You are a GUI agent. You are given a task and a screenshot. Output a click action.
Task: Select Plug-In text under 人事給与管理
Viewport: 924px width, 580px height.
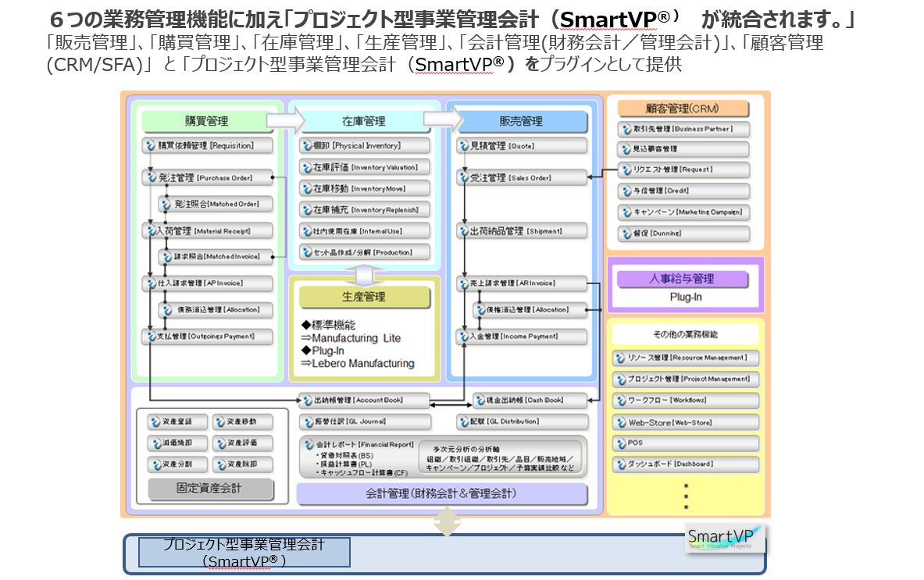click(686, 297)
